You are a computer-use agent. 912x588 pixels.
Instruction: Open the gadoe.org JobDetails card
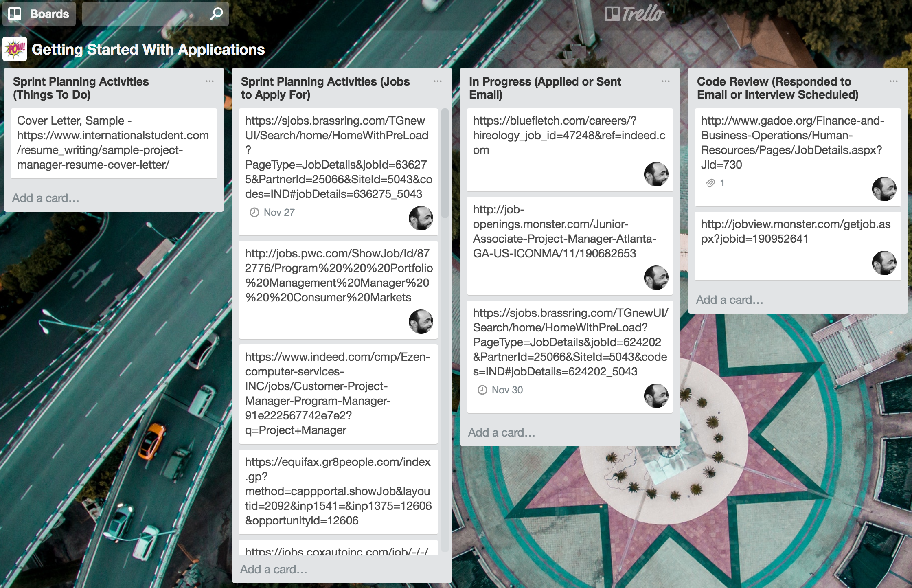tap(798, 157)
